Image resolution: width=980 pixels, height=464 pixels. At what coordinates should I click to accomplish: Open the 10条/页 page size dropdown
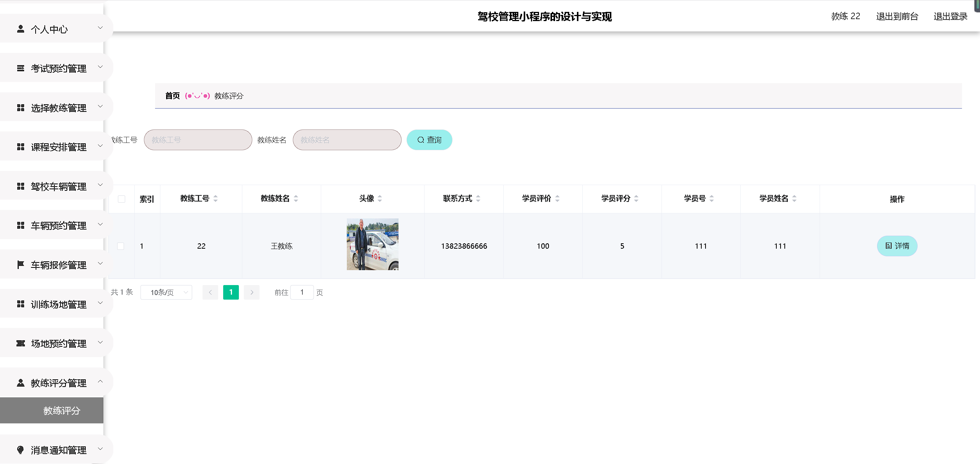pyautogui.click(x=166, y=292)
